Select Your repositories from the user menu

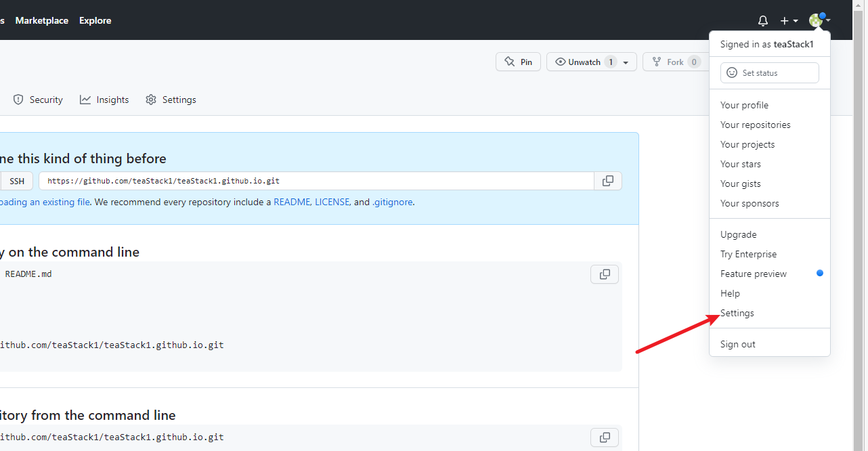[769, 125]
